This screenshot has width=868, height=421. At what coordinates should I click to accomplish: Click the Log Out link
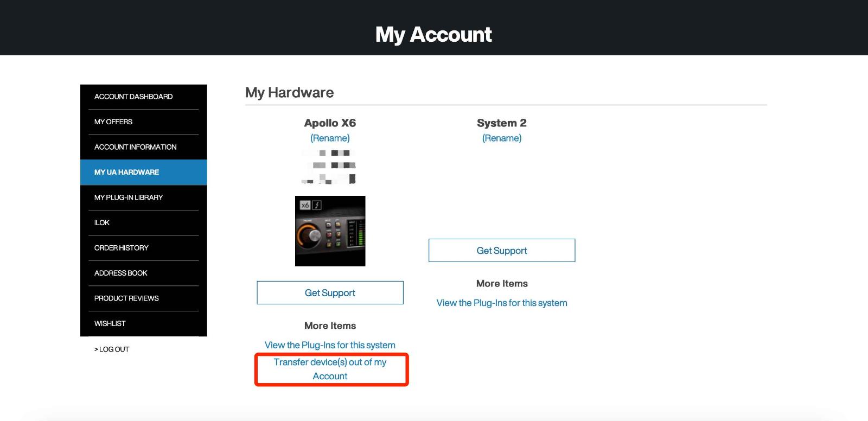112,349
